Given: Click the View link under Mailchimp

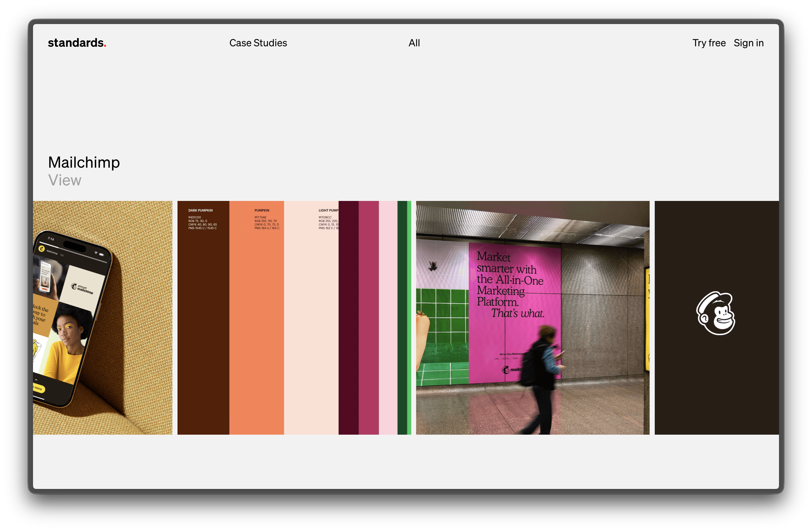Looking at the screenshot, I should [65, 180].
